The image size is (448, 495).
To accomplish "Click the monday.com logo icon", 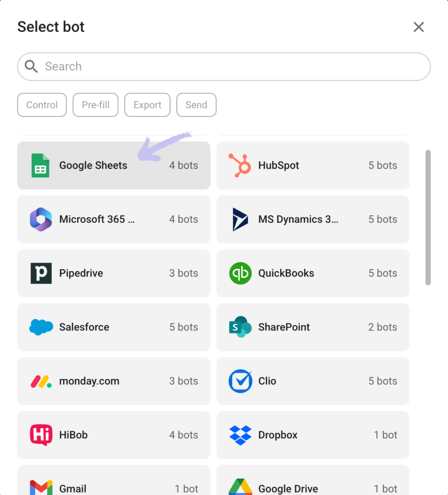I will point(41,381).
